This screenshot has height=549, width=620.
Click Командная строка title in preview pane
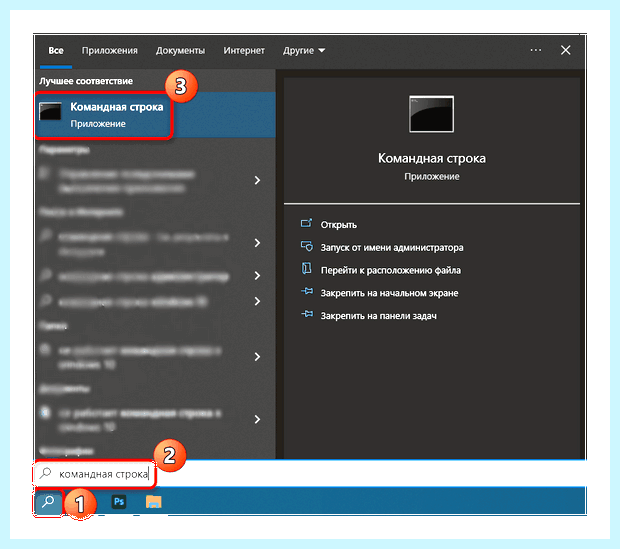tap(432, 158)
